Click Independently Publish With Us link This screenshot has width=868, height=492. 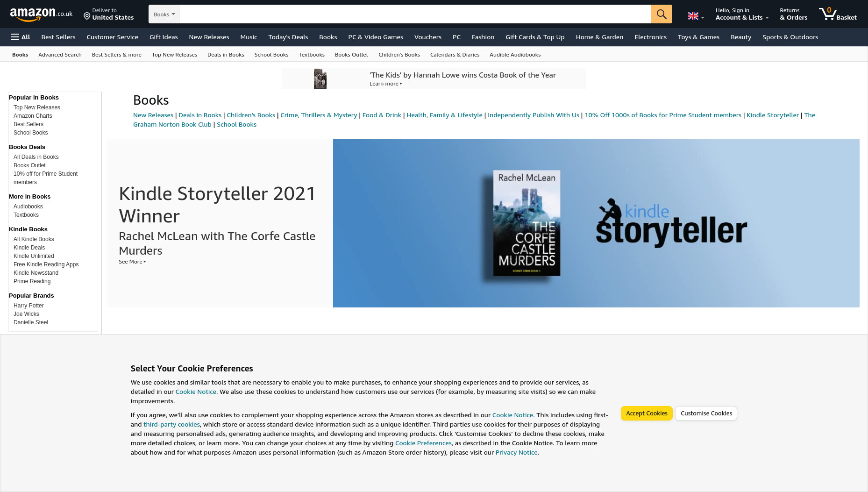pos(534,115)
